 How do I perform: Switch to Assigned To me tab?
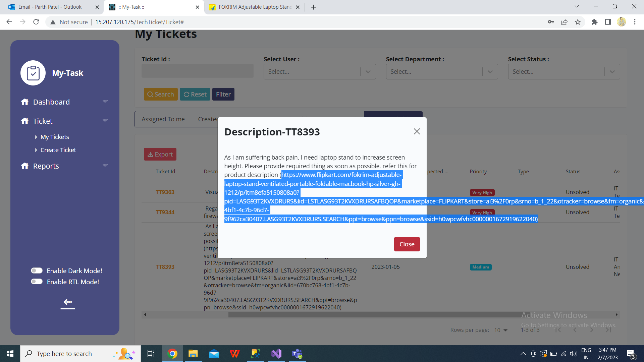[163, 119]
